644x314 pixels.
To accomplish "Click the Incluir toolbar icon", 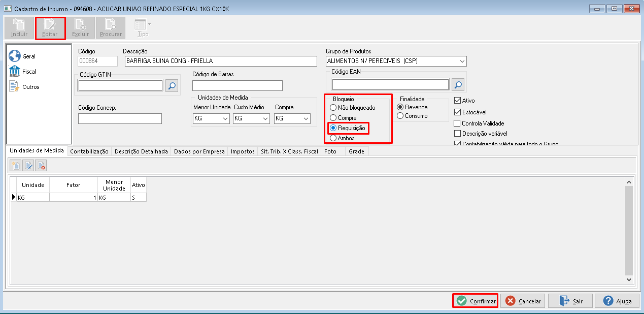I will click(x=19, y=28).
